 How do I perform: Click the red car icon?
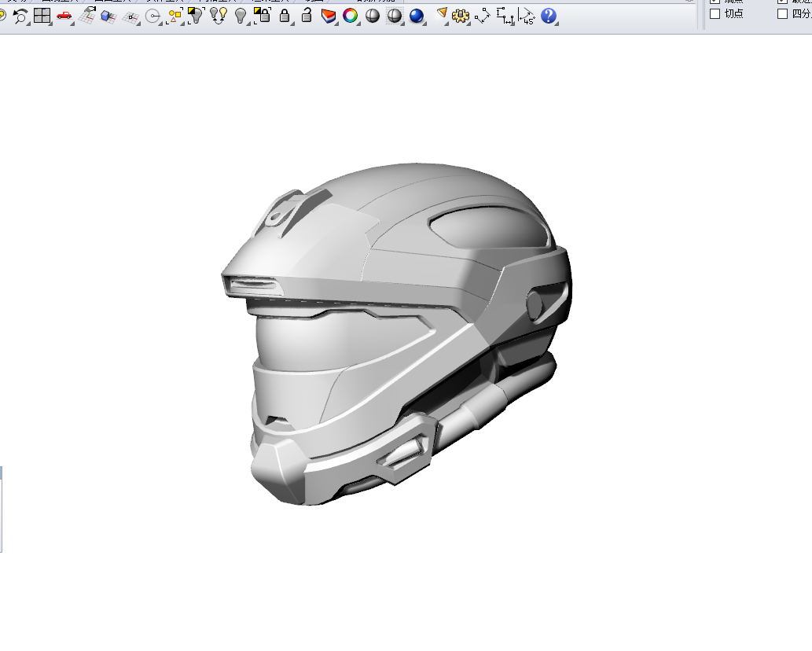click(64, 16)
